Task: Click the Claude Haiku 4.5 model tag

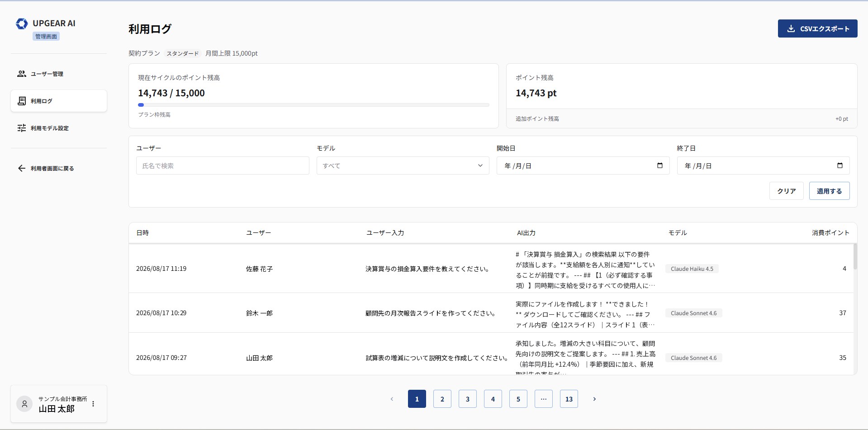Action: 692,269
